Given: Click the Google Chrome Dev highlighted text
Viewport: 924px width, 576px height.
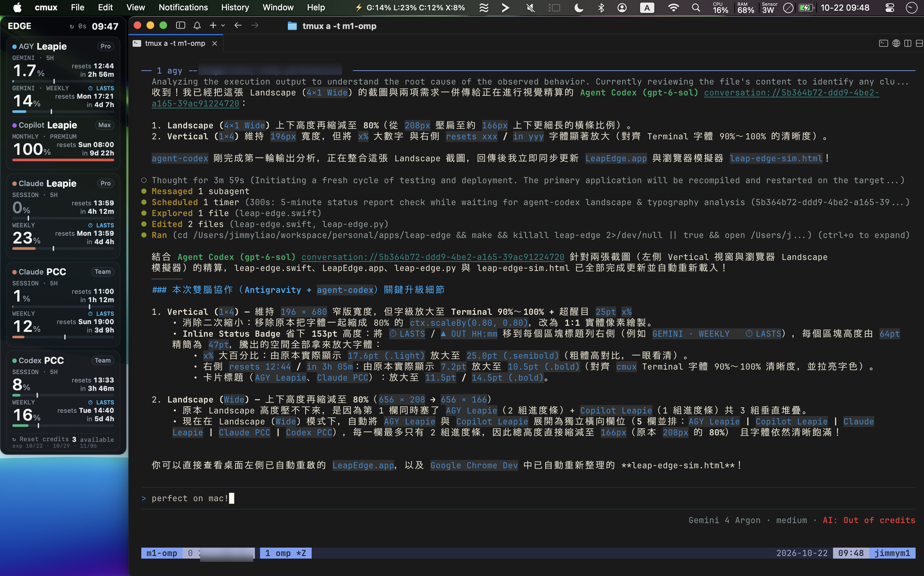Looking at the screenshot, I should point(474,465).
